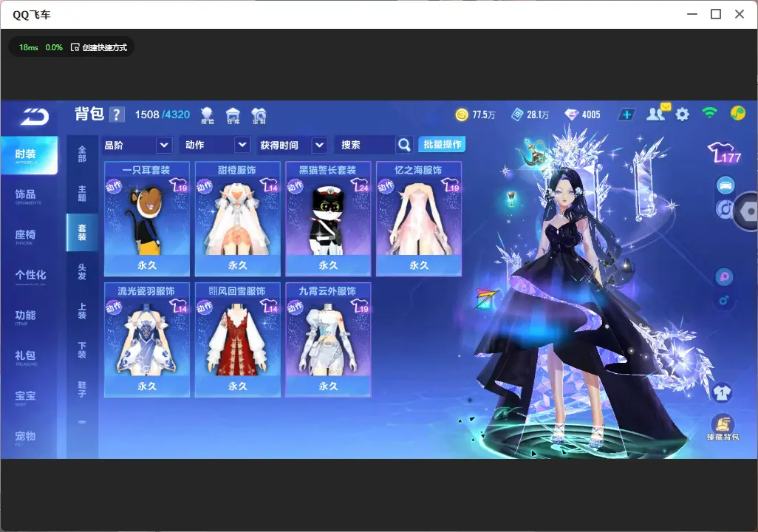Switch to the 全部 subcategory

click(82, 154)
